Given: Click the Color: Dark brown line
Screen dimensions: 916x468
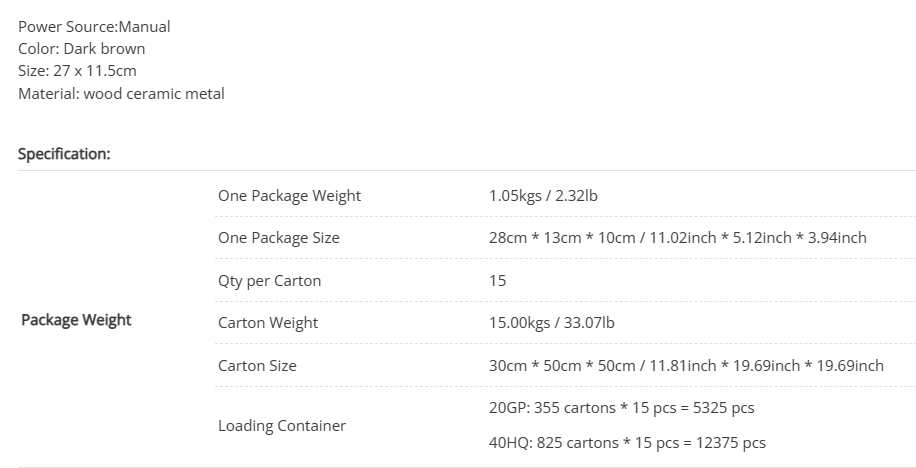Looking at the screenshot, I should point(82,49).
